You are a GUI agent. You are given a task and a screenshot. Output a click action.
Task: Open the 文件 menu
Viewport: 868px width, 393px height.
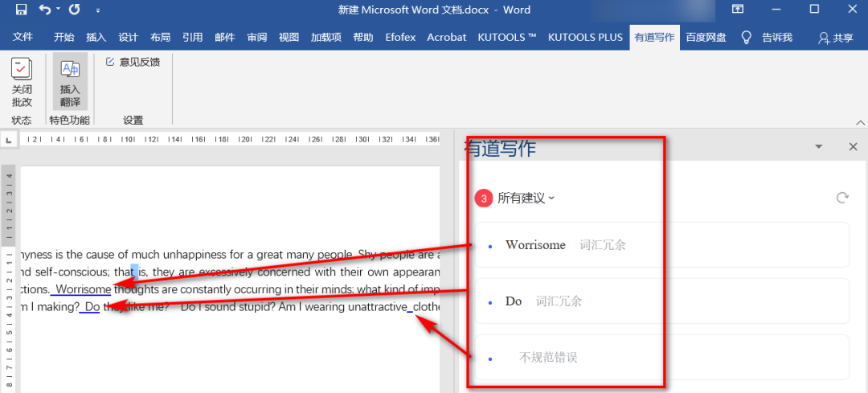tap(23, 37)
